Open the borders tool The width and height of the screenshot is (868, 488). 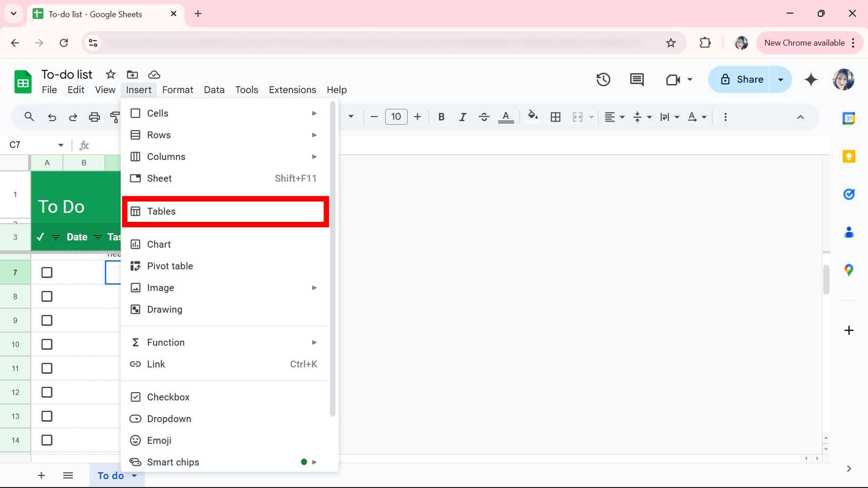[x=556, y=117]
